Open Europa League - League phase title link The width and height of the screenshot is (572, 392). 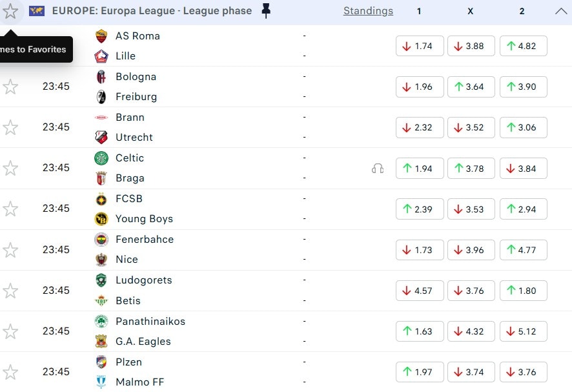(152, 11)
